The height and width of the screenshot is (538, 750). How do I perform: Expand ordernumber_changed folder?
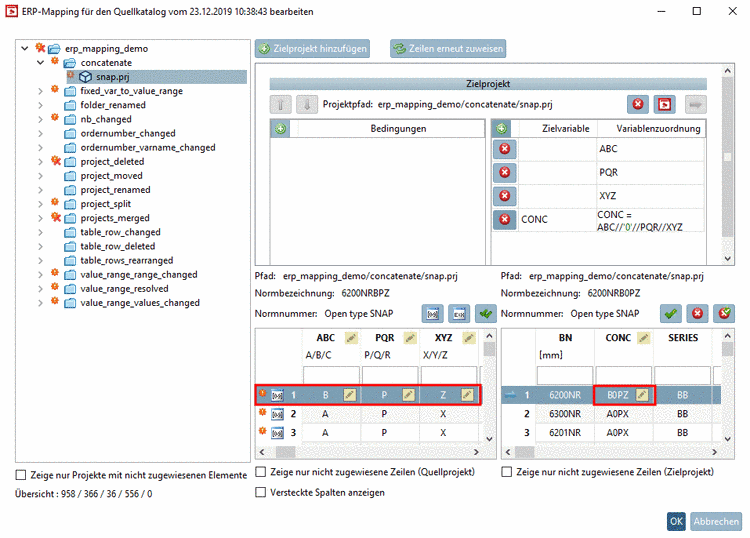coord(40,133)
